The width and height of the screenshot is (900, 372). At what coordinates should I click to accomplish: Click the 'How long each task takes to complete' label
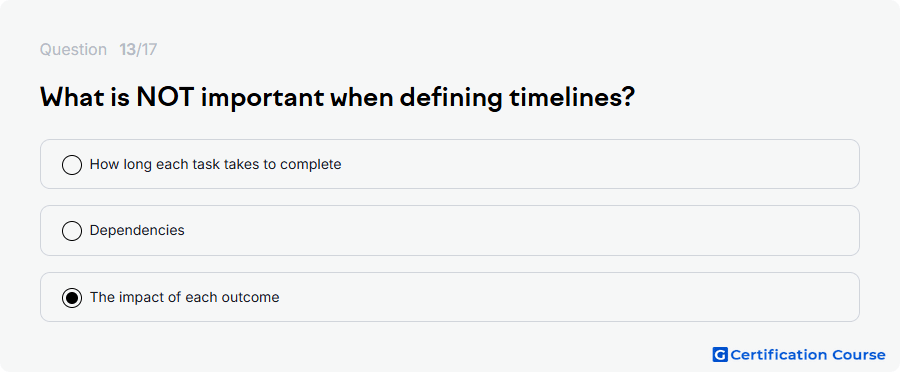216,165
